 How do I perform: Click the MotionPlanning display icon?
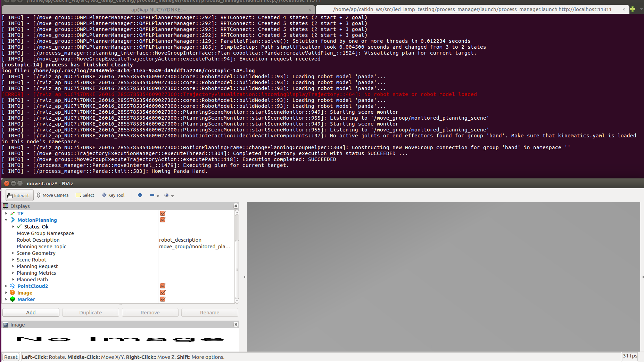(13, 220)
